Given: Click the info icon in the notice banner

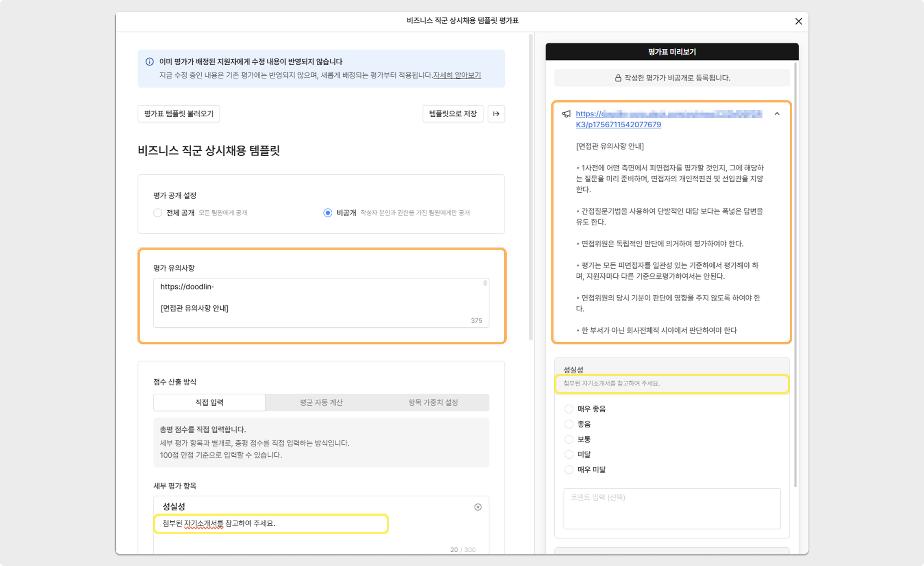Looking at the screenshot, I should point(150,62).
